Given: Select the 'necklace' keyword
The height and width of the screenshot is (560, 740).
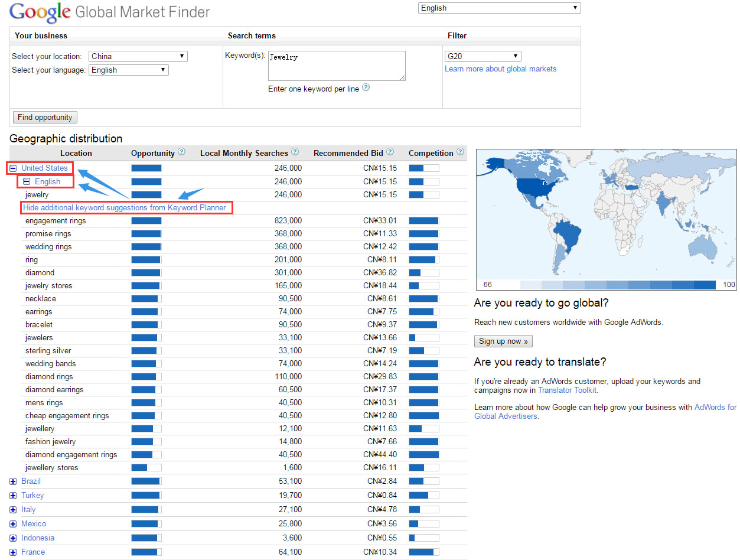Looking at the screenshot, I should click(x=41, y=298).
